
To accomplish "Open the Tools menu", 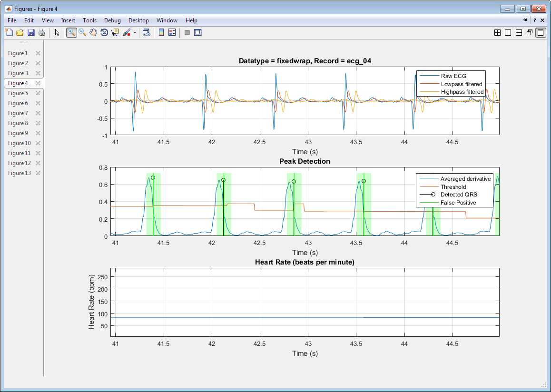I will pyautogui.click(x=89, y=20).
